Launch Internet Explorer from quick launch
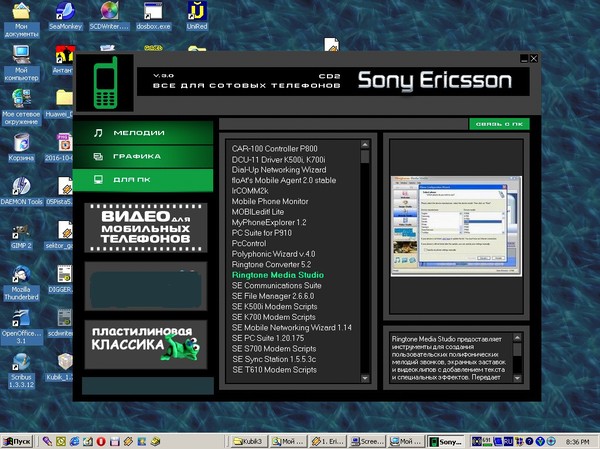The image size is (600, 449). 75,441
